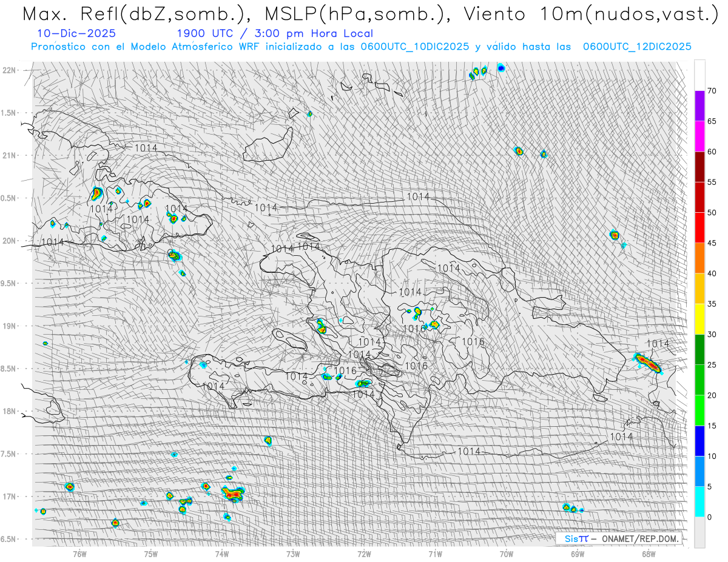Select the bright green 15-20 dBZ segment
Screen dimensions: 728x562
click(699, 410)
